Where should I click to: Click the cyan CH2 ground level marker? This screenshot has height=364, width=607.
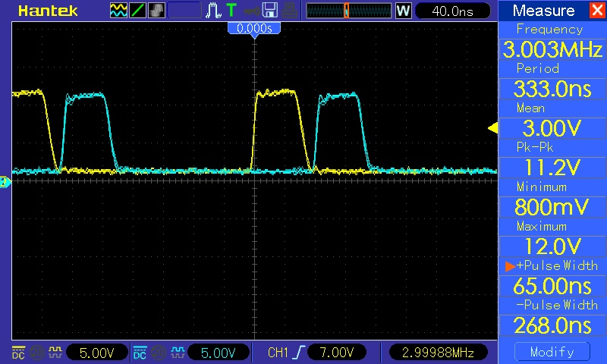click(x=5, y=182)
